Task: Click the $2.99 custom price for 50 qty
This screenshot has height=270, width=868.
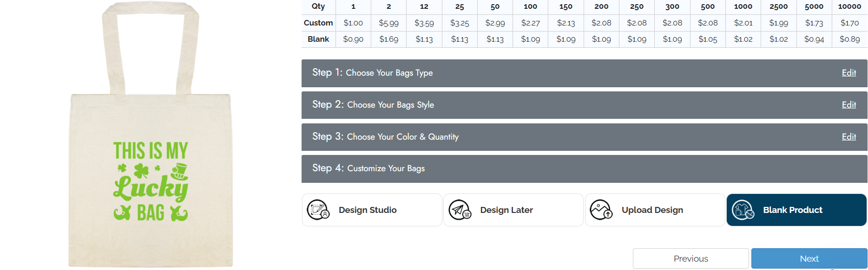Action: [495, 23]
